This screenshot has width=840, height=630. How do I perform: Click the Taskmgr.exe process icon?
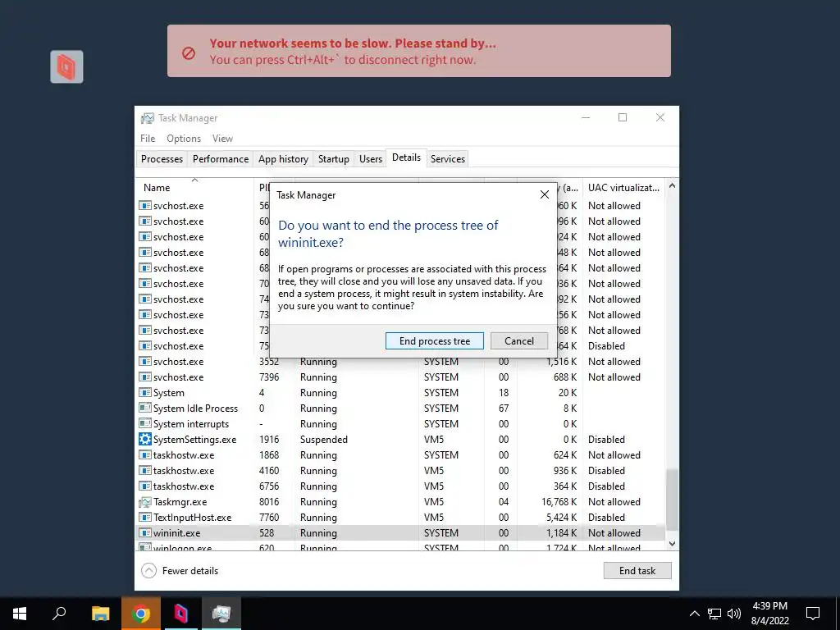click(144, 502)
